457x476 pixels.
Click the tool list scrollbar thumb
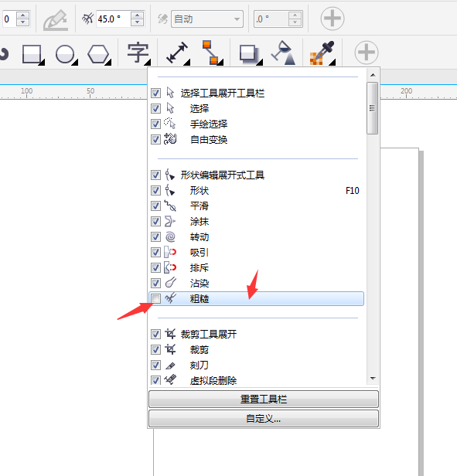click(x=372, y=108)
